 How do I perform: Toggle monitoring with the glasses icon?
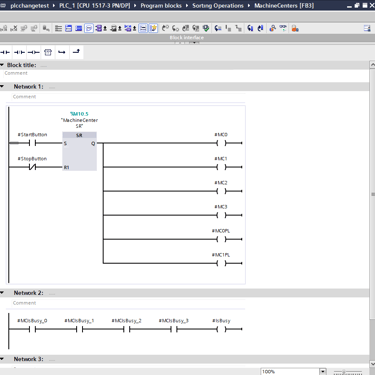coord(283,28)
